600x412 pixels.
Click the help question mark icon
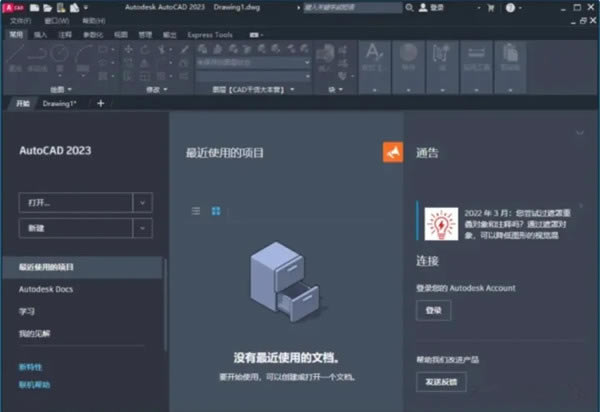click(510, 8)
